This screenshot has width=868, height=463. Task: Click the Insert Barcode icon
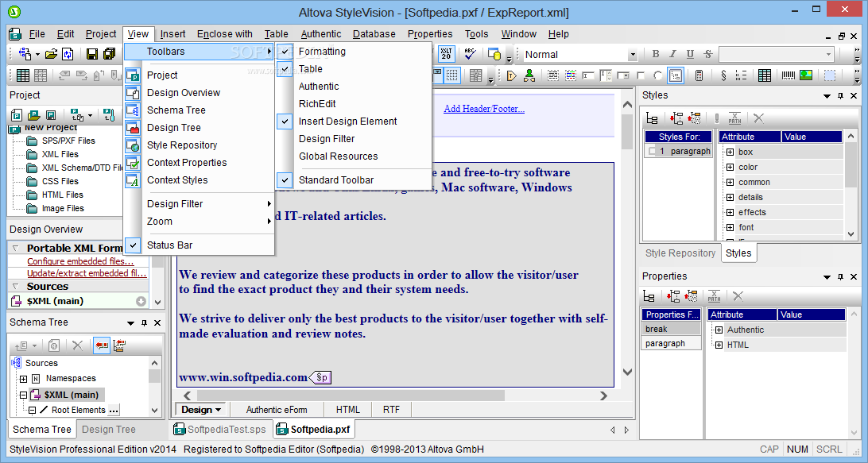(789, 75)
